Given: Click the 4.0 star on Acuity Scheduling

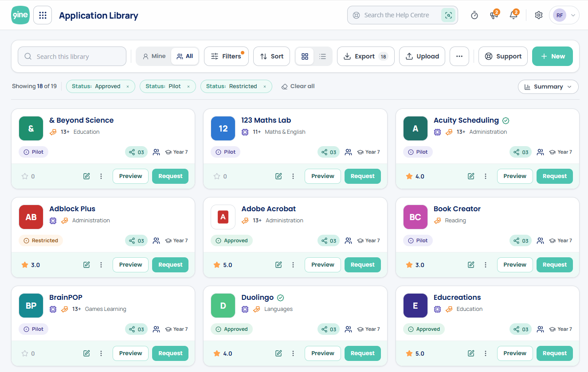Looking at the screenshot, I should pyautogui.click(x=409, y=176).
